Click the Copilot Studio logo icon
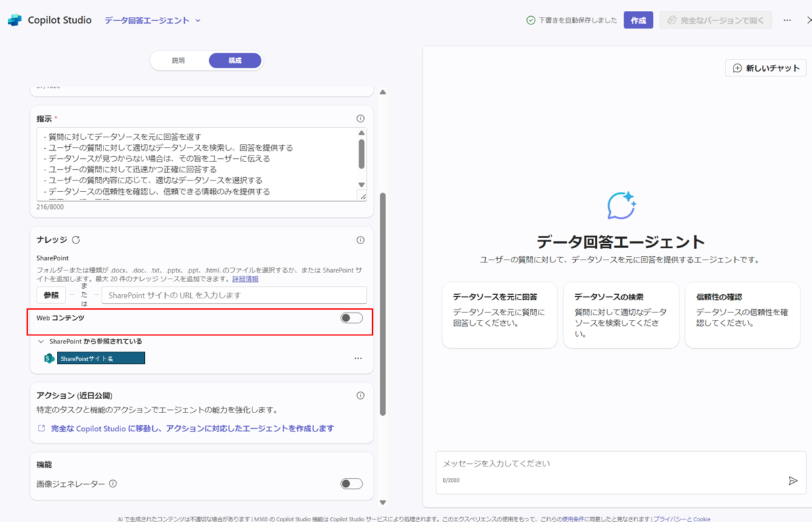This screenshot has height=522, width=812. click(15, 20)
